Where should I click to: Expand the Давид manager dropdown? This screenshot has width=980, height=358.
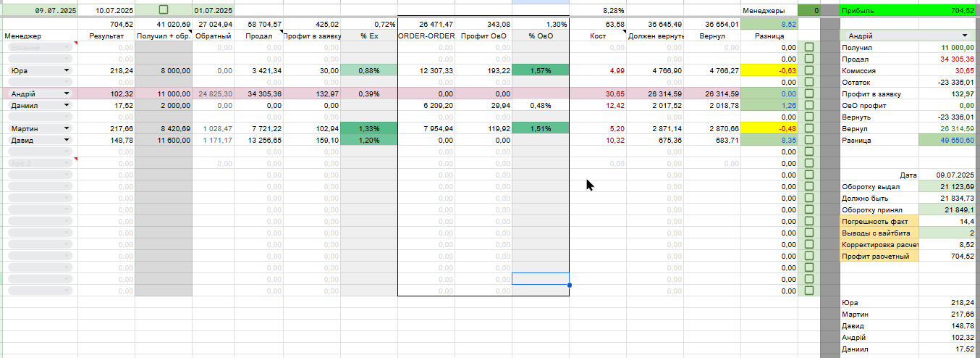[x=67, y=140]
